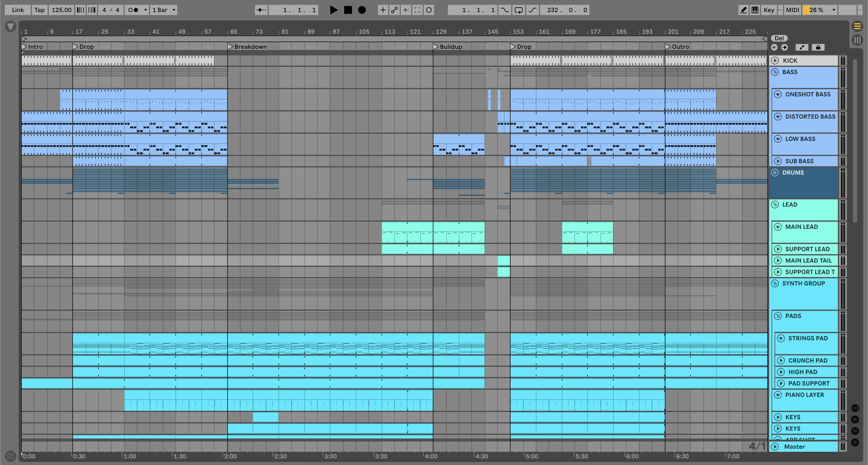The height and width of the screenshot is (465, 868).
Task: Fold the BASS group track
Action: click(x=775, y=72)
